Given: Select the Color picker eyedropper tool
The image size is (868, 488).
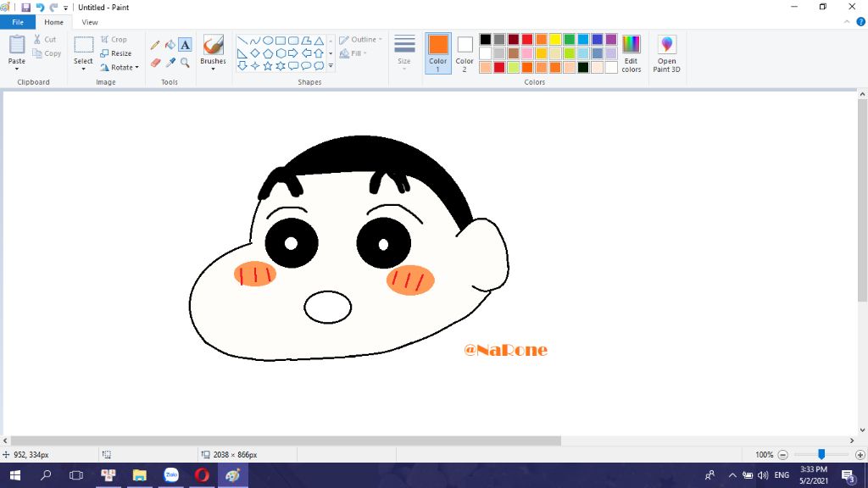Looking at the screenshot, I should (x=170, y=63).
